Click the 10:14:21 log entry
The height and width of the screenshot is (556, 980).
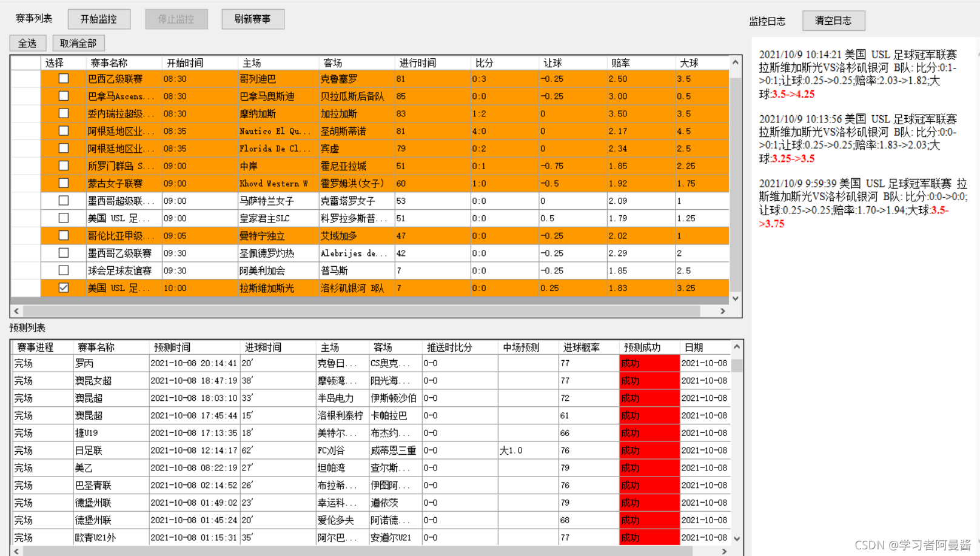(858, 74)
